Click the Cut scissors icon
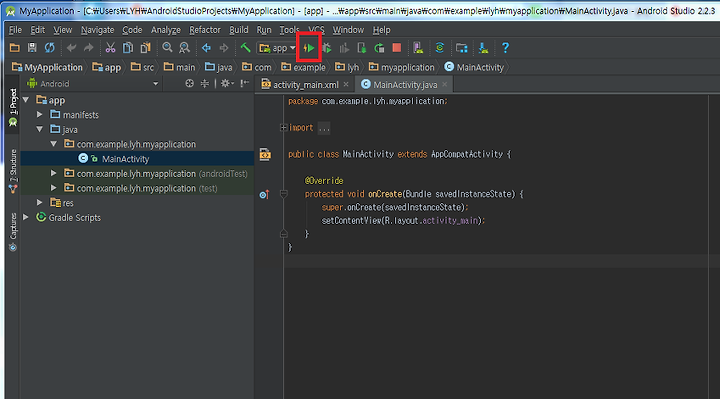Image resolution: width=720 pixels, height=399 pixels. point(110,48)
